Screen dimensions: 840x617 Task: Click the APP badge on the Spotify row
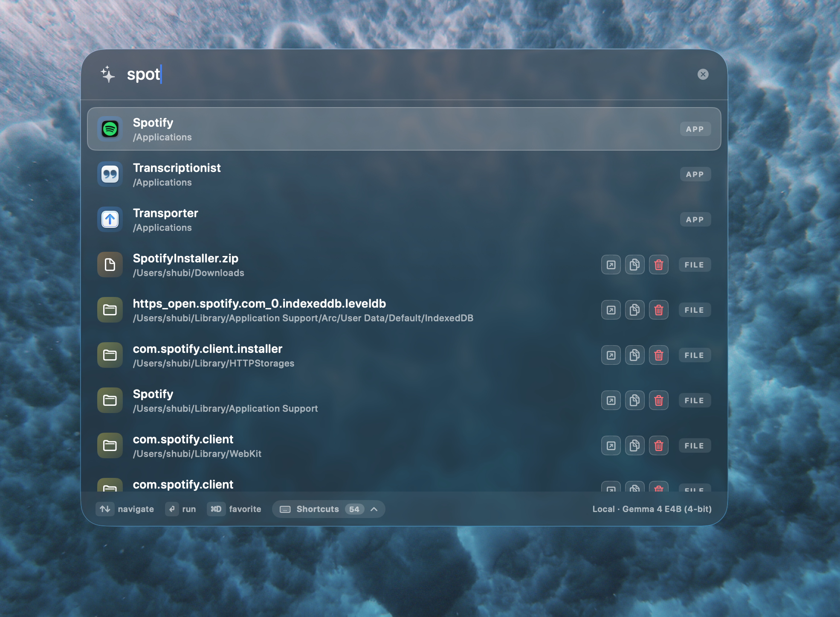(x=695, y=129)
